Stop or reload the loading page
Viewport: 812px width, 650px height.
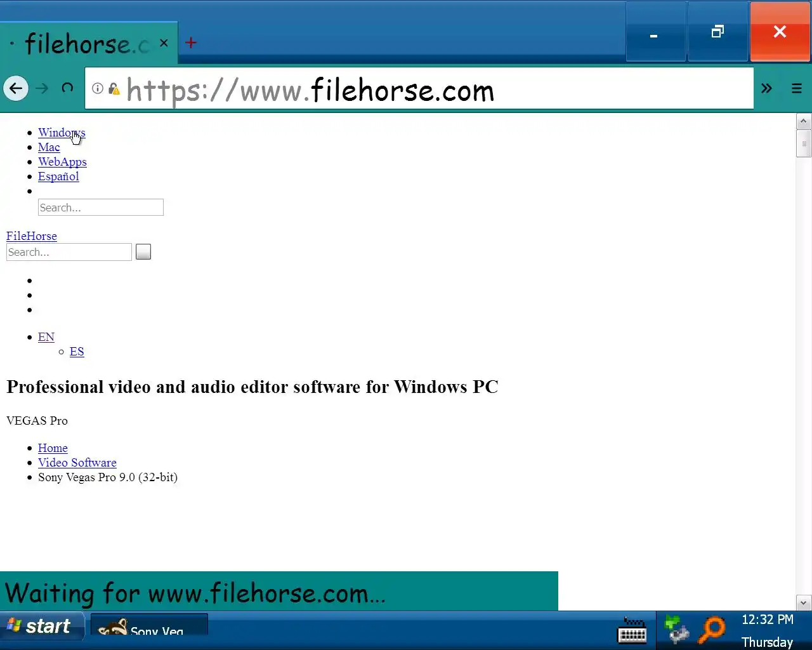[67, 88]
